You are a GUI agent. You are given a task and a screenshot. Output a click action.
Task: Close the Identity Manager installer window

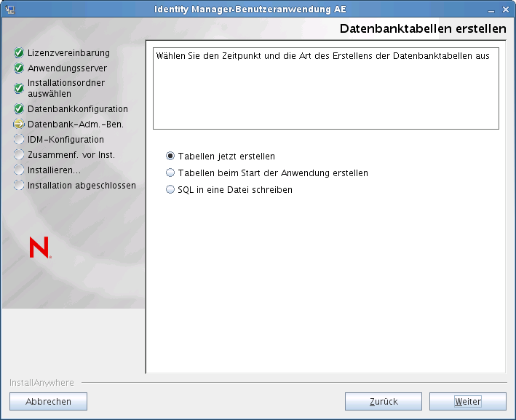pos(506,10)
